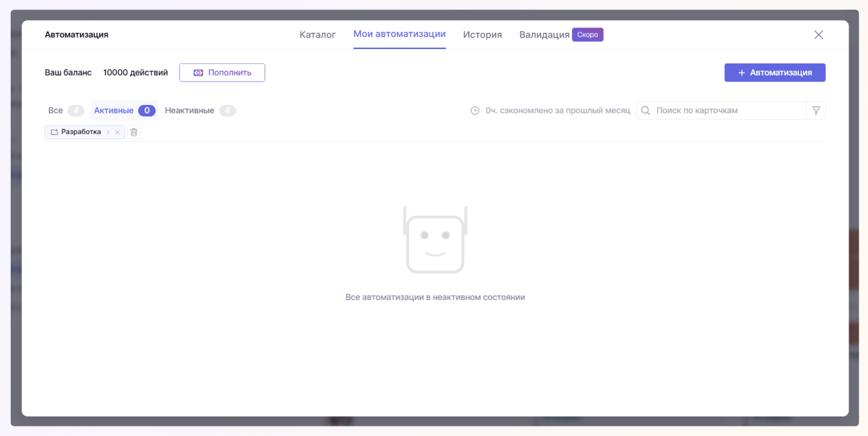Click the Скоро badge next to Валидация
The width and height of the screenshot is (868, 436).
(x=587, y=35)
